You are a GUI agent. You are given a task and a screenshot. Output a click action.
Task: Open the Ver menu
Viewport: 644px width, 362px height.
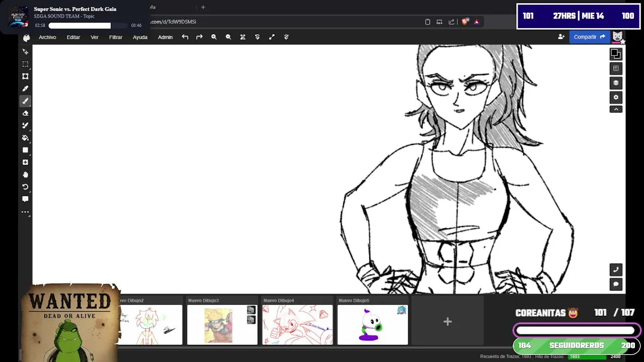pyautogui.click(x=95, y=37)
